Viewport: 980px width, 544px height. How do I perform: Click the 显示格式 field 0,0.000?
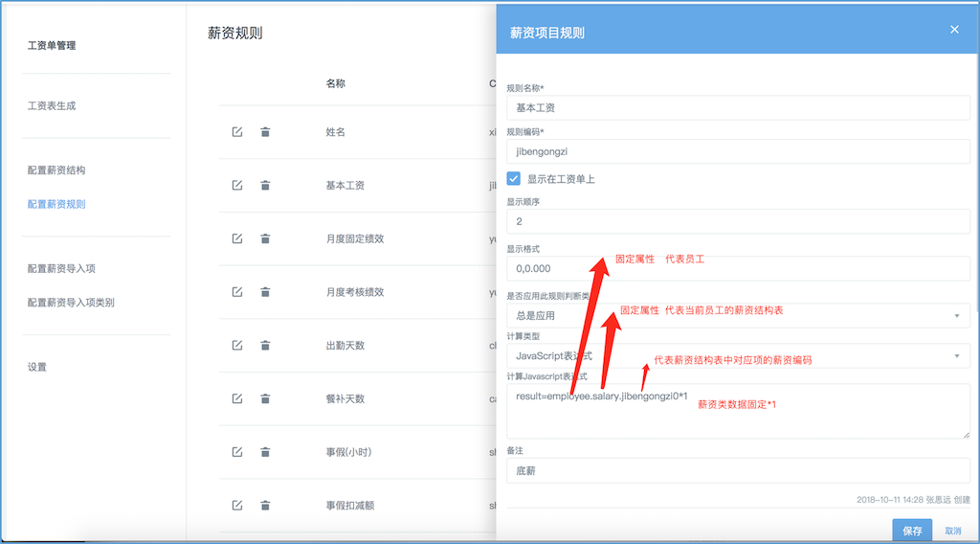tap(738, 268)
